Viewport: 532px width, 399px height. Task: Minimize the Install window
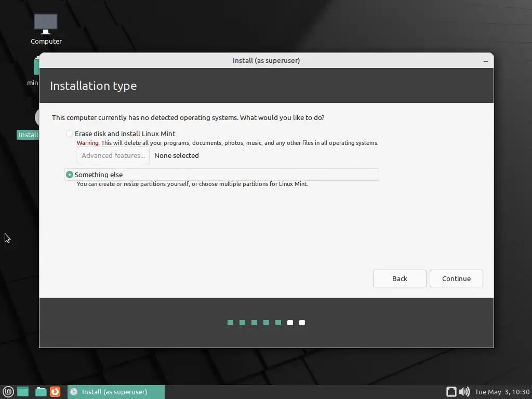[486, 61]
